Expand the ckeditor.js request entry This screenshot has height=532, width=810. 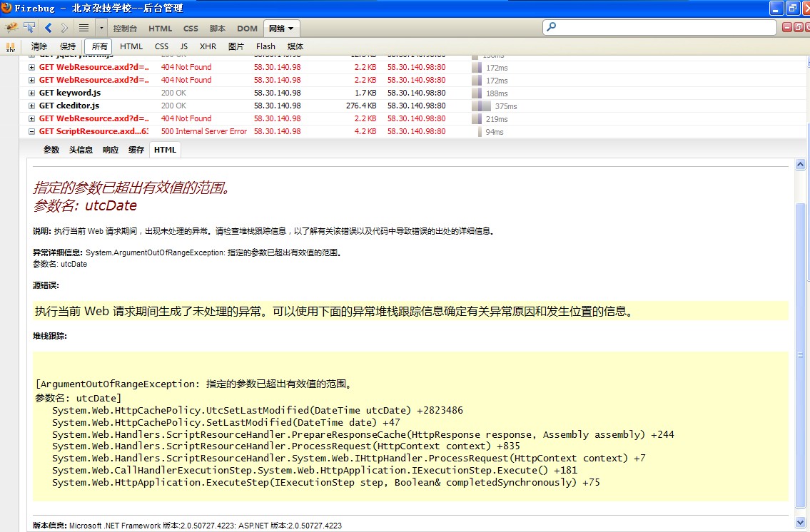(31, 106)
